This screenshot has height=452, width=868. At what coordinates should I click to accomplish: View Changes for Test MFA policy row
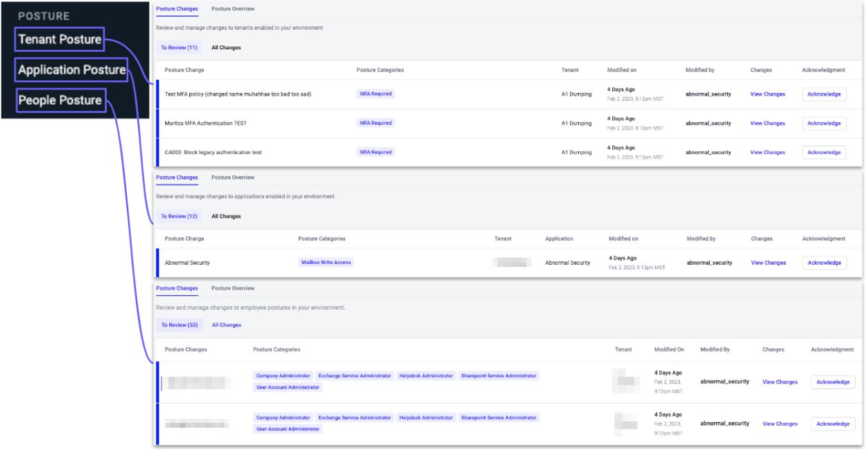click(x=767, y=94)
